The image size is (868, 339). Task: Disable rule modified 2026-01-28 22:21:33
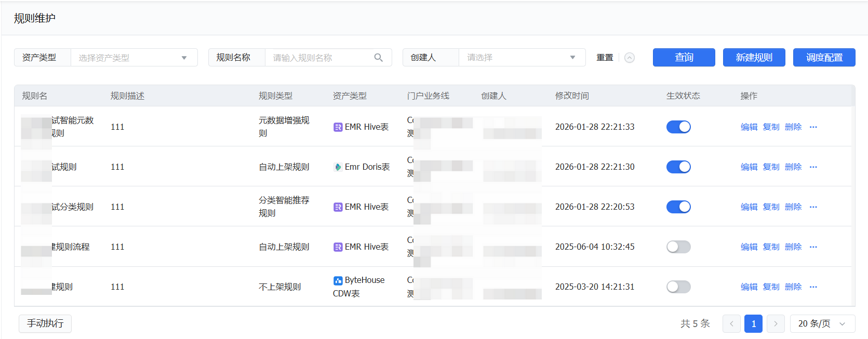coord(678,127)
